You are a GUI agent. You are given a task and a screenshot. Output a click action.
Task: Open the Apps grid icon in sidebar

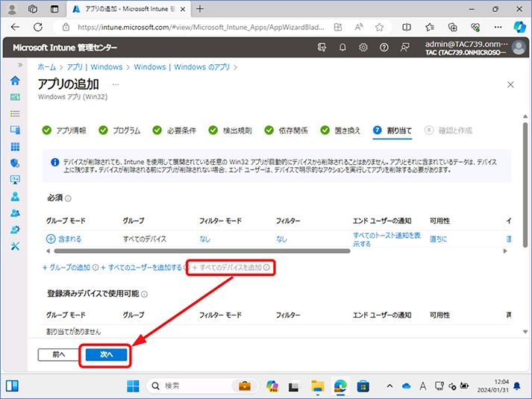pyautogui.click(x=15, y=146)
